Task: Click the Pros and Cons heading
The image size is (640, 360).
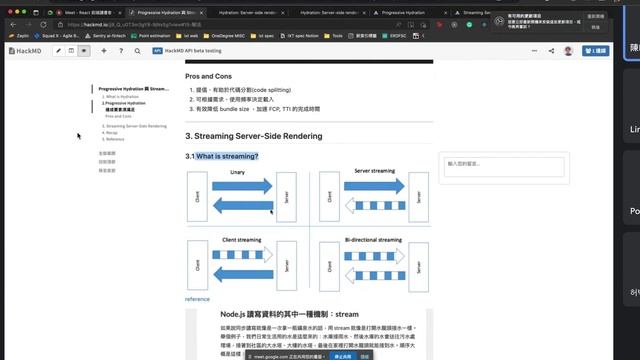Action: (208, 76)
